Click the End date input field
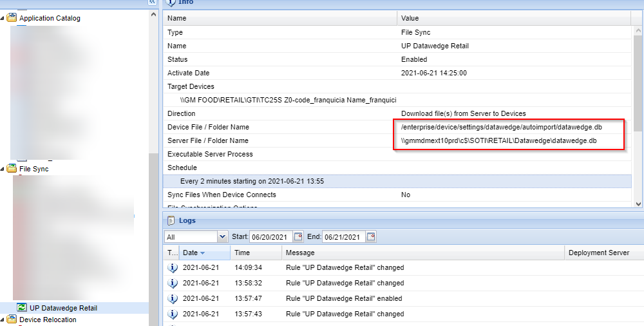Screen dimensions: 644x326 point(343,236)
